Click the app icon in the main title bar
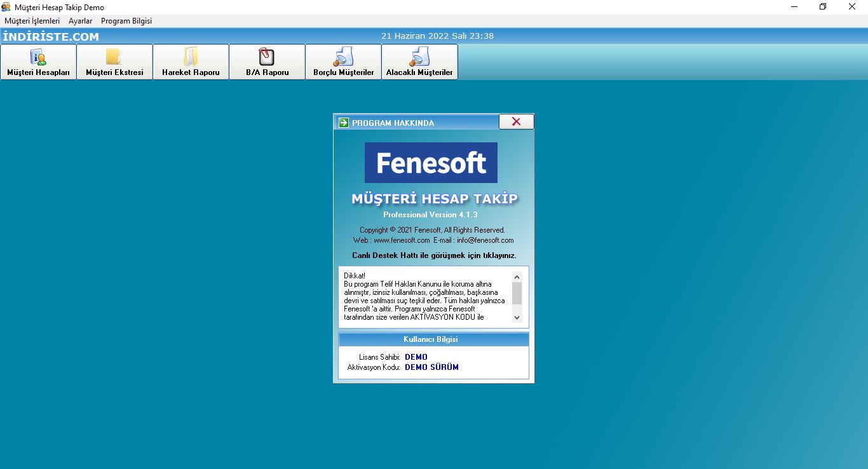 6,7
